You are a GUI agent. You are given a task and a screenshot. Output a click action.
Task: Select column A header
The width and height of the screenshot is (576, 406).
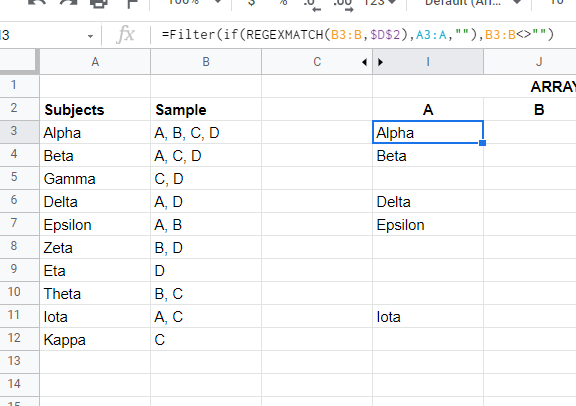95,62
